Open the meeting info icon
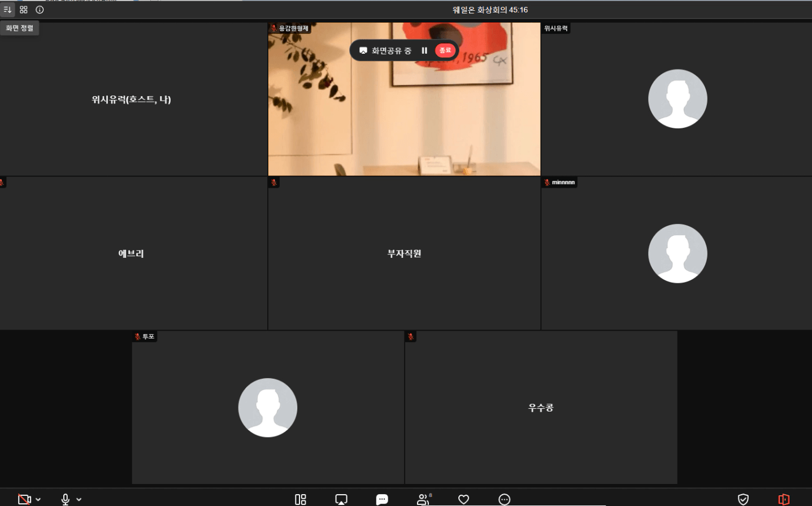This screenshot has height=506, width=812. point(40,10)
